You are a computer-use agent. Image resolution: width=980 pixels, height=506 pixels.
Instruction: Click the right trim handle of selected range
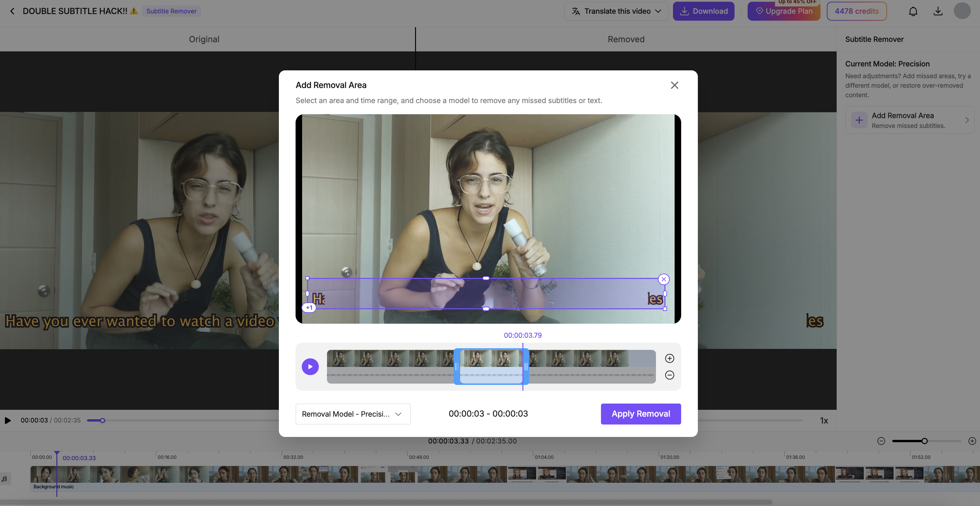pos(526,367)
